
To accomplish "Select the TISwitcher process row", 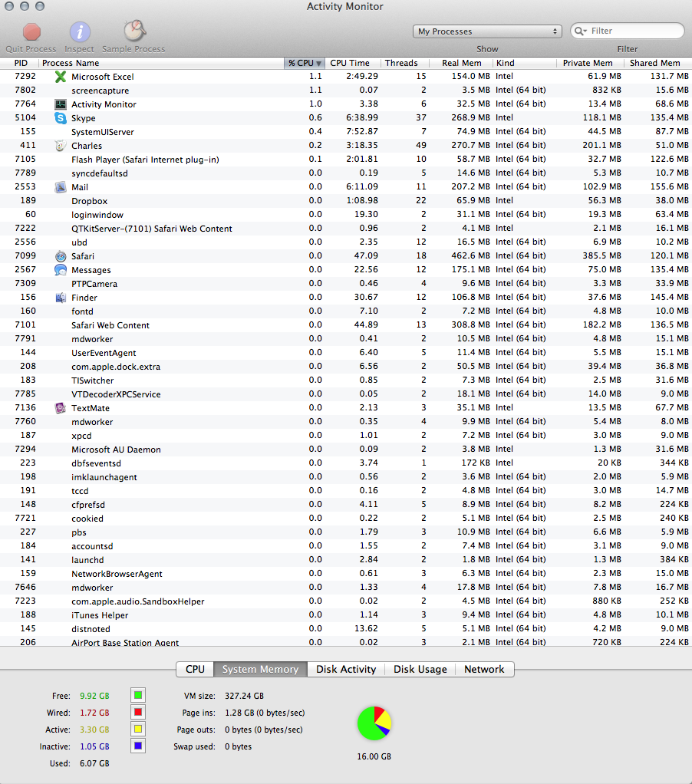I will [x=346, y=380].
